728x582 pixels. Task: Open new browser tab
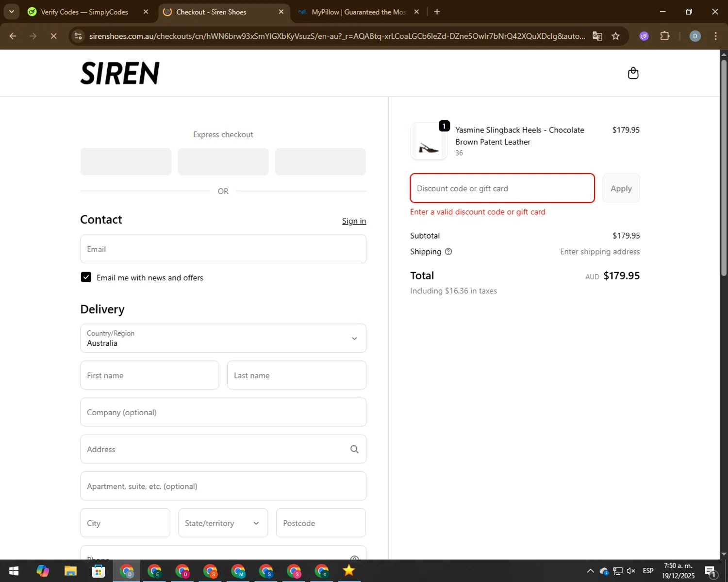pos(437,12)
